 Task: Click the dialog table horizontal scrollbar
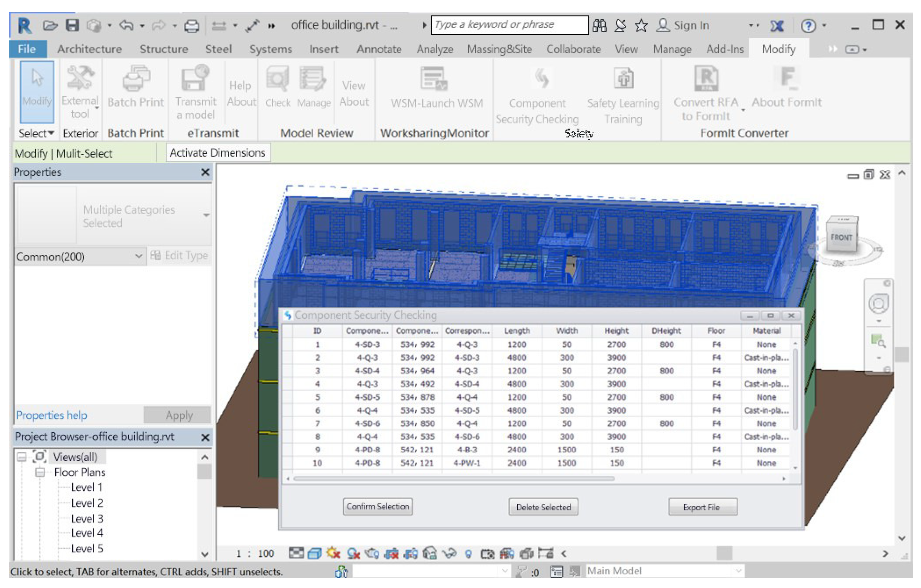[x=454, y=479]
